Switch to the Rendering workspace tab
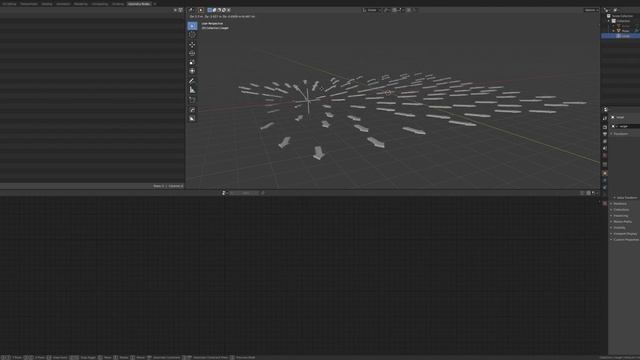Screen dimensions: 640x360 [x=81, y=4]
